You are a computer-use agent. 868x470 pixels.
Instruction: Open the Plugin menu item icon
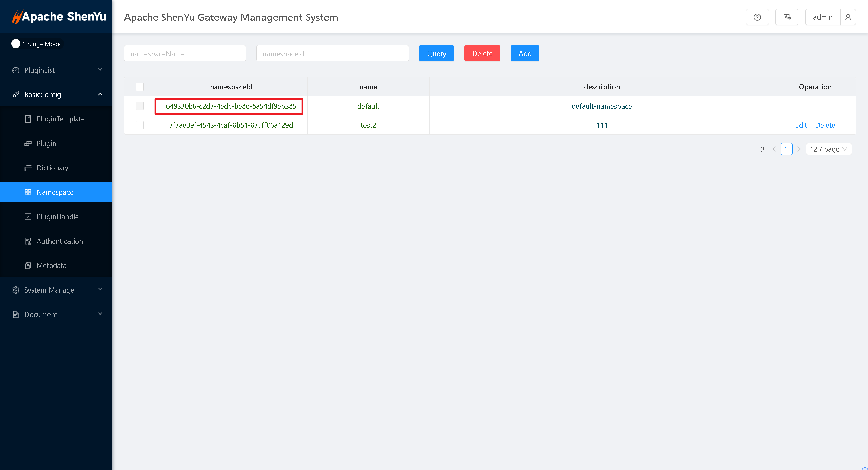click(28, 144)
